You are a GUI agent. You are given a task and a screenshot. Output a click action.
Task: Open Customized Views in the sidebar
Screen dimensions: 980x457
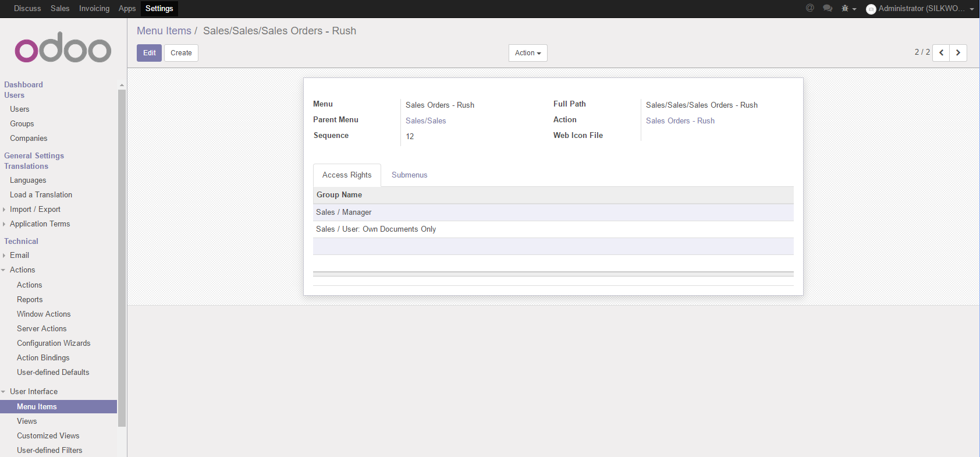(48, 436)
